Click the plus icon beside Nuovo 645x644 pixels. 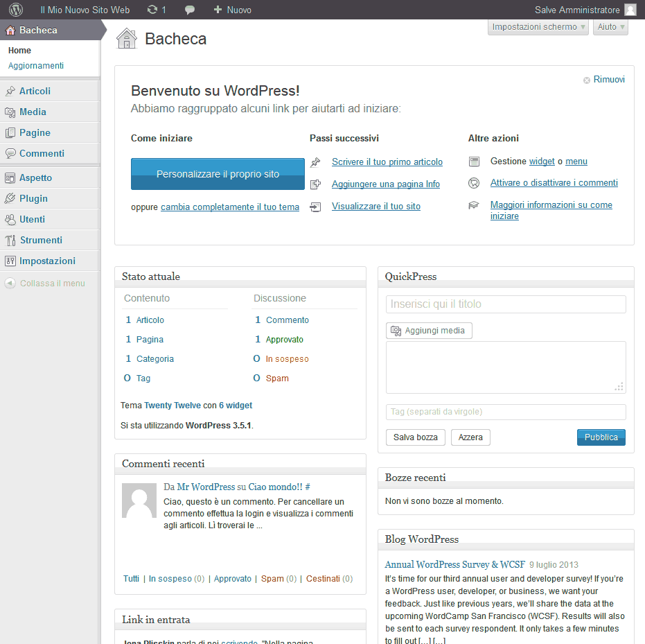218,10
